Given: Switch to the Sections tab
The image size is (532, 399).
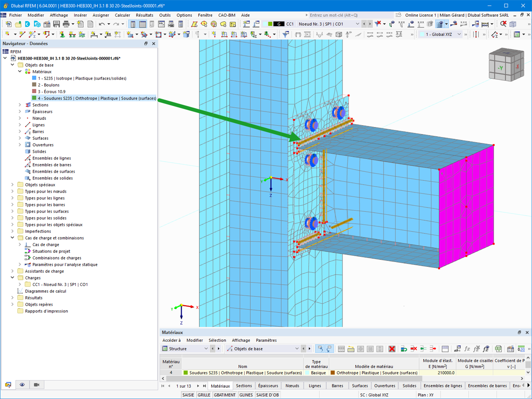Looking at the screenshot, I should (244, 386).
